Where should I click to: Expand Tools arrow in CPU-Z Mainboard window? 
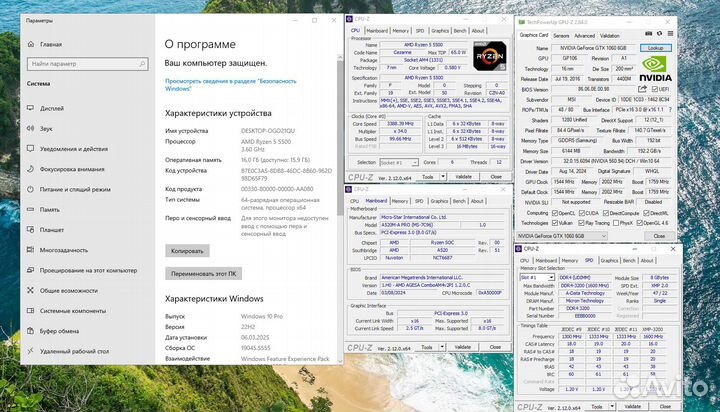point(442,347)
